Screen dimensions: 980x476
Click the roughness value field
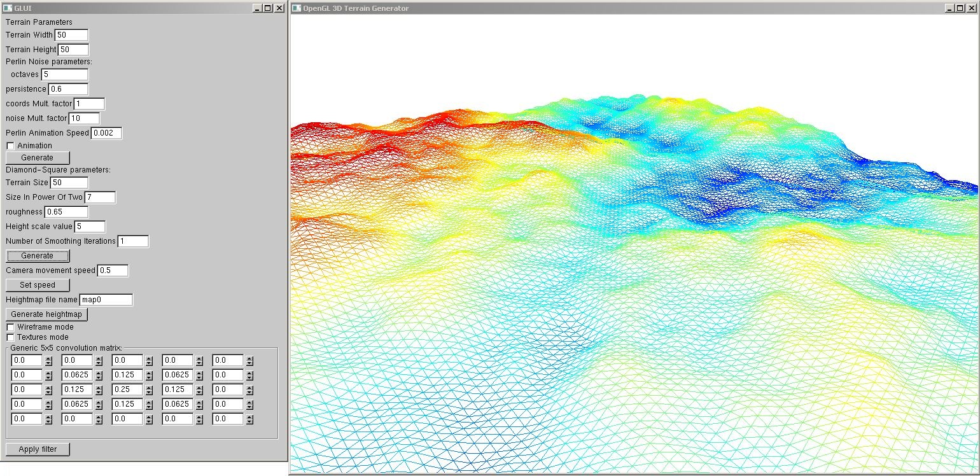[x=67, y=212]
